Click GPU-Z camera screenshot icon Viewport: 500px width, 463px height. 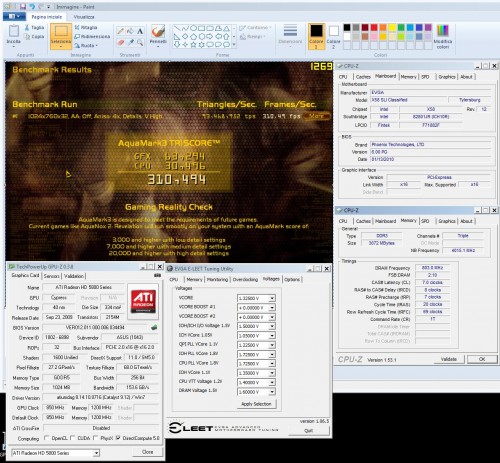click(157, 275)
